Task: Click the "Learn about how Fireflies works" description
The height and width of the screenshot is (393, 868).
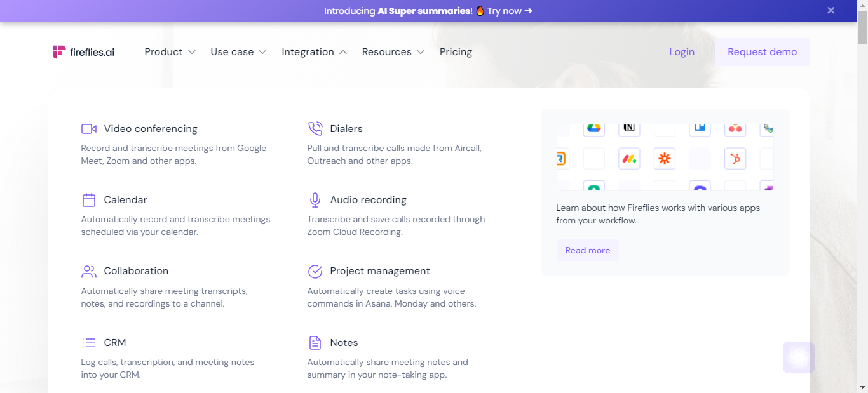Action: pos(658,214)
